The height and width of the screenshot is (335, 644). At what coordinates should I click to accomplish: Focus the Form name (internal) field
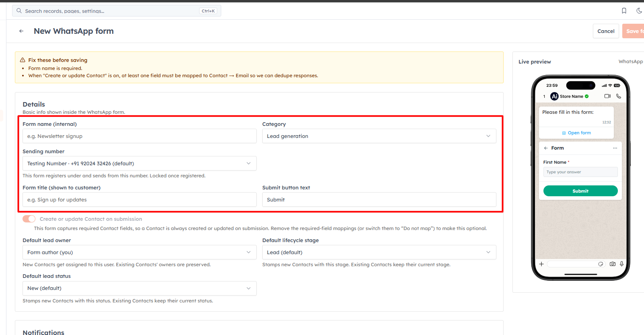pos(139,136)
